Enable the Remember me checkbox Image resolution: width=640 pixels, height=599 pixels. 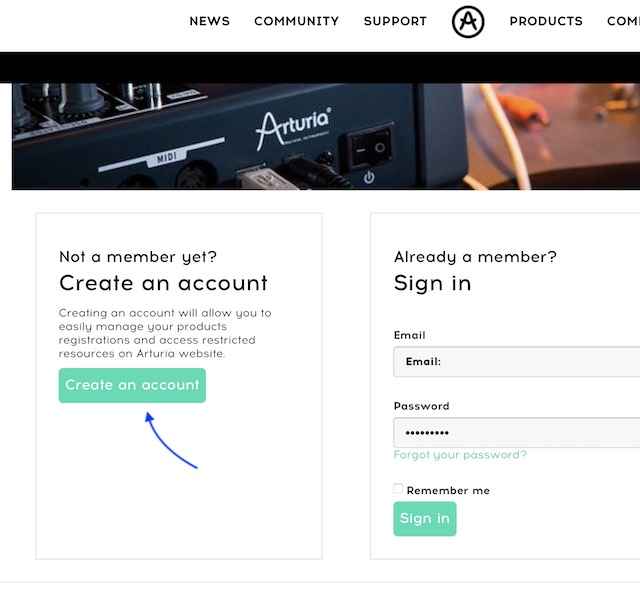398,489
